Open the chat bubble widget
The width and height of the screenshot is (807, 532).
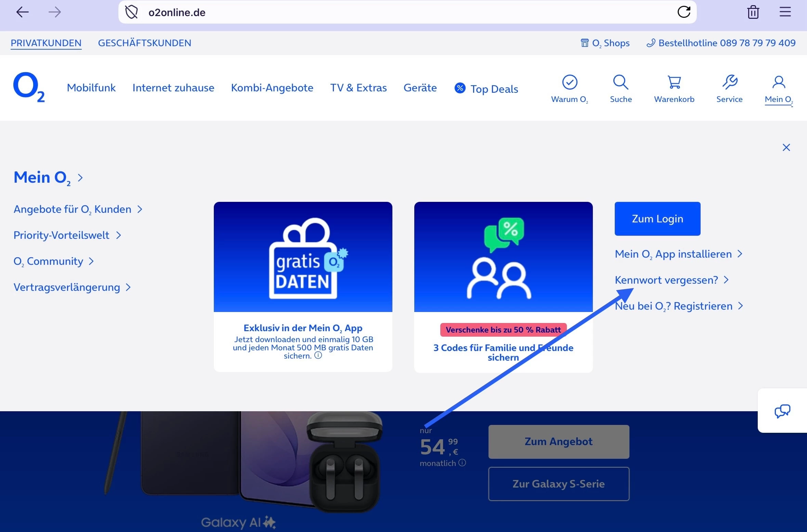click(782, 411)
